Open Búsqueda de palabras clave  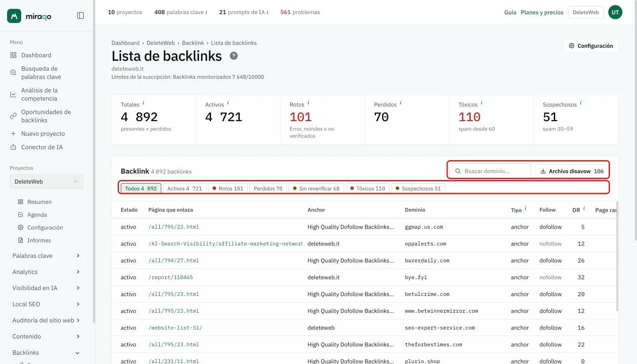pos(41,73)
